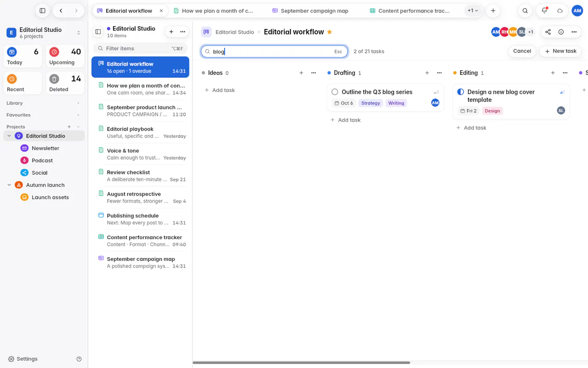Close the Editorial workflow tab
Image resolution: width=588 pixels, height=368 pixels.
(x=161, y=11)
